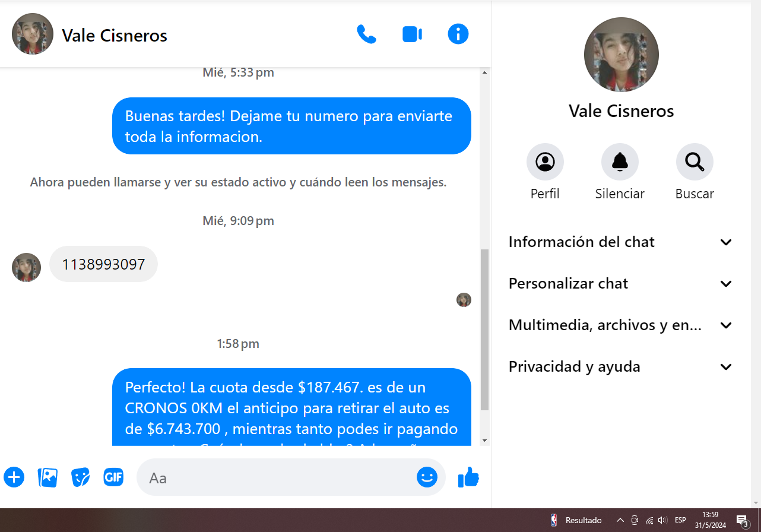The image size is (761, 532).
Task: Expand Multimedia, archivos section
Action: [x=620, y=325]
